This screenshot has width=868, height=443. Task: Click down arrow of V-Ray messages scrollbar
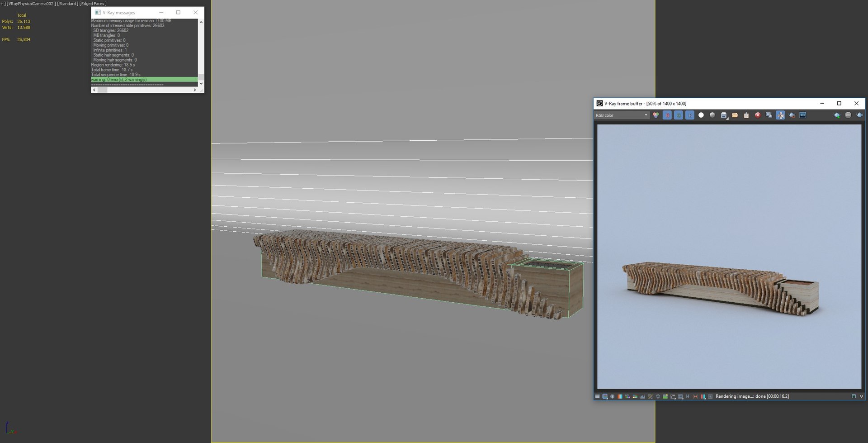click(x=201, y=84)
